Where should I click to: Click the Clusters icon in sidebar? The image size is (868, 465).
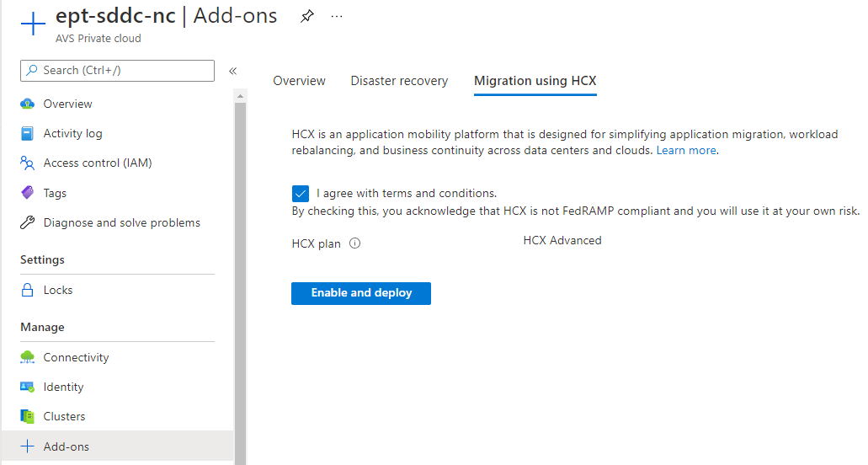point(28,417)
